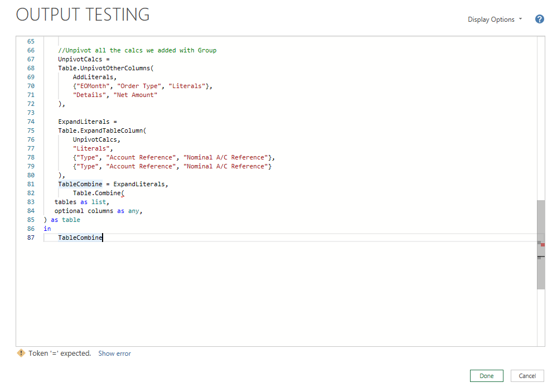This screenshot has width=557, height=392.
Task: Click the OUTPUT TESTING title
Action: (83, 14)
